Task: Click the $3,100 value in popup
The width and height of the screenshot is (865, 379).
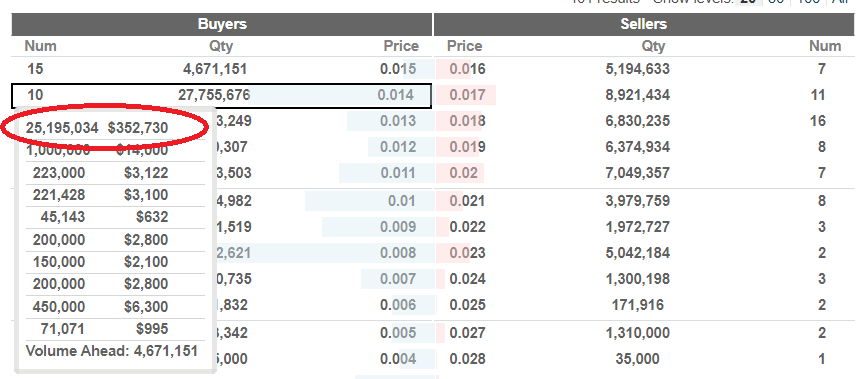Action: pos(146,195)
